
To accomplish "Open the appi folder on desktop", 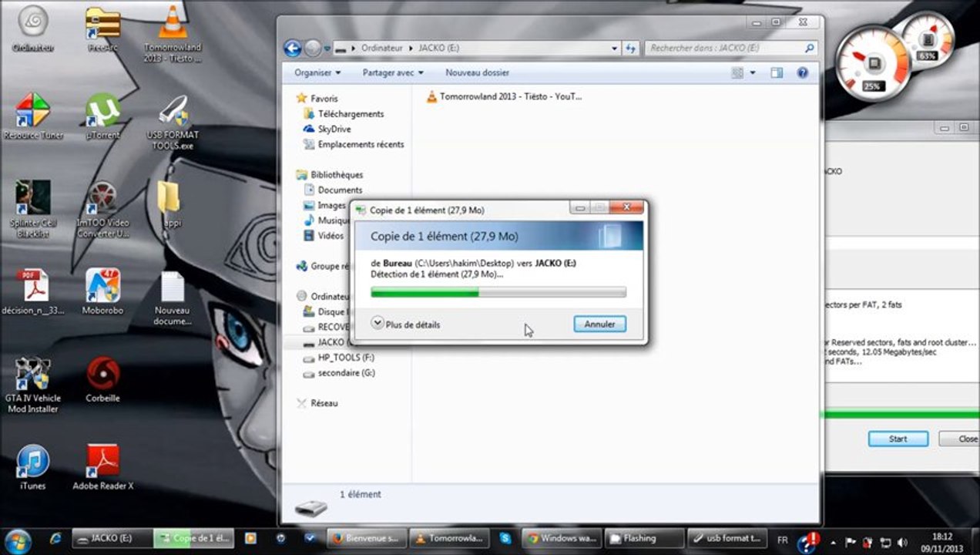I will point(171,204).
